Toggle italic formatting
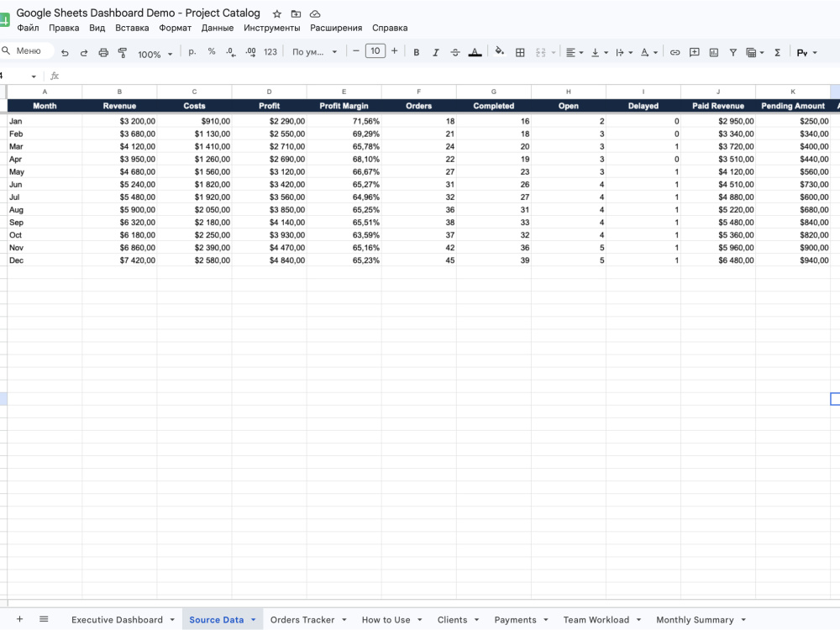Viewport: 840px width, 630px height. click(x=435, y=52)
